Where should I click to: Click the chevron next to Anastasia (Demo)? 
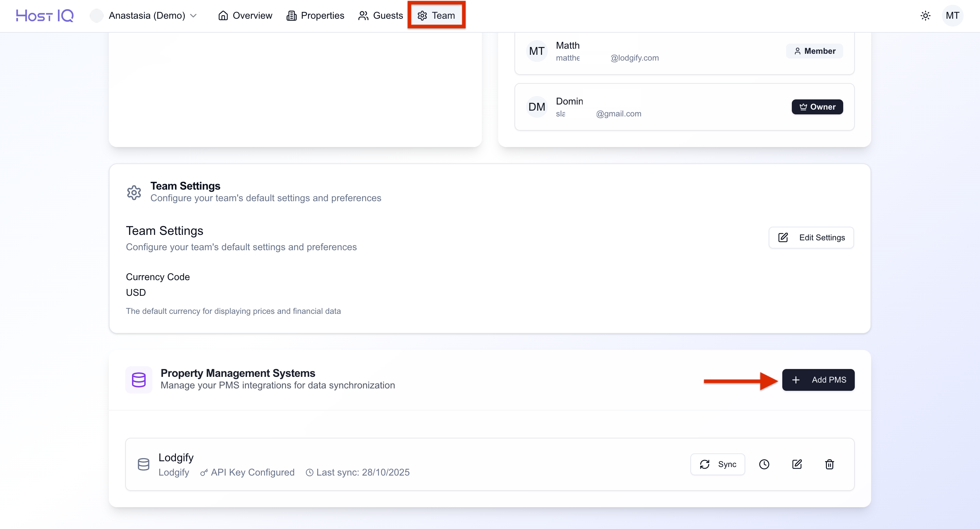point(194,16)
